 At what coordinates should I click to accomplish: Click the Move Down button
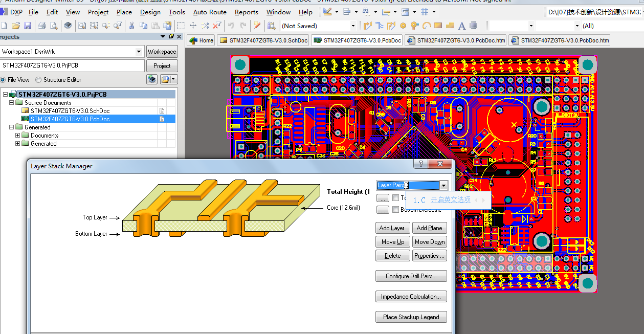pos(429,242)
